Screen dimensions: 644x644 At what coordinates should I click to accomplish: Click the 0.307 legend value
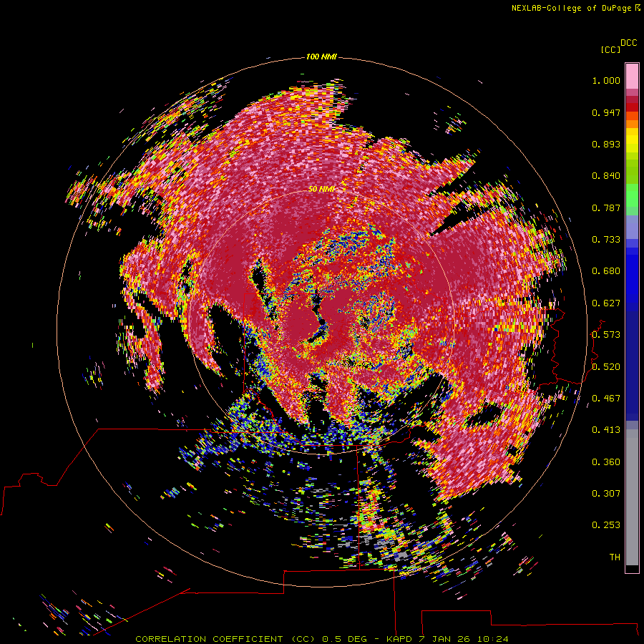click(x=606, y=494)
